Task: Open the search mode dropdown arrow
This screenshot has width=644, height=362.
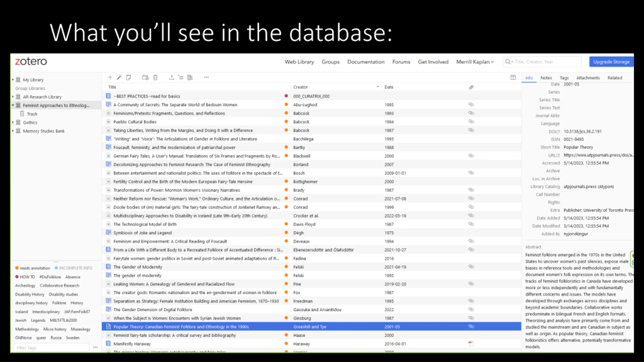Action: [512, 62]
